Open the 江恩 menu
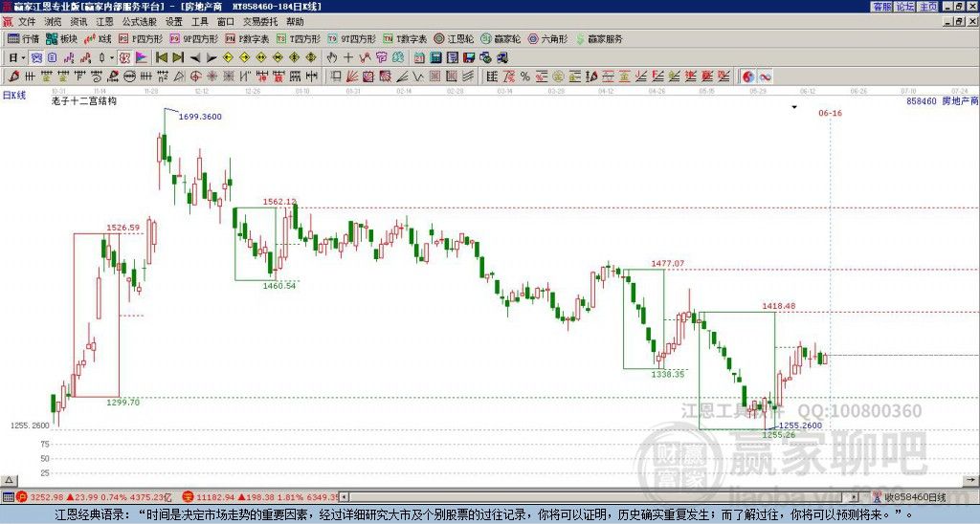Image resolution: width=980 pixels, height=524 pixels. point(105,22)
